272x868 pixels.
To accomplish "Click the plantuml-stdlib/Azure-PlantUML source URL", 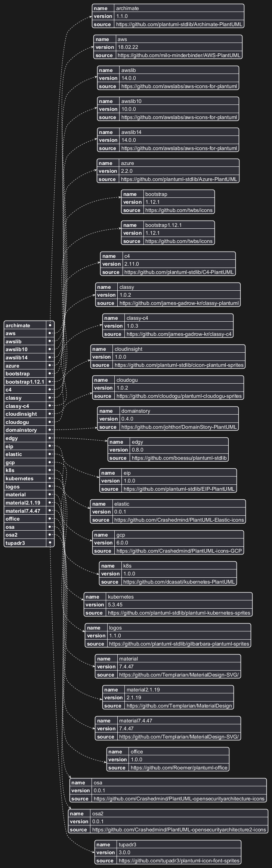I will [x=179, y=179].
